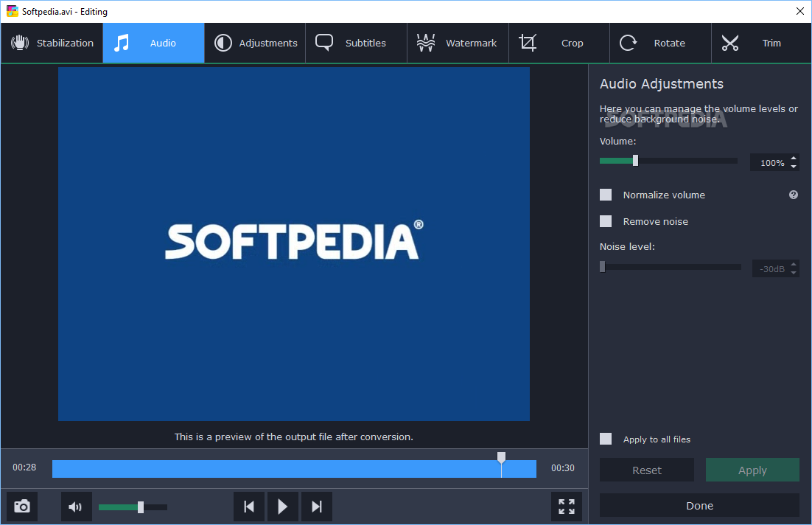Click the Softpedia video preview
812x525 pixels.
pyautogui.click(x=293, y=243)
